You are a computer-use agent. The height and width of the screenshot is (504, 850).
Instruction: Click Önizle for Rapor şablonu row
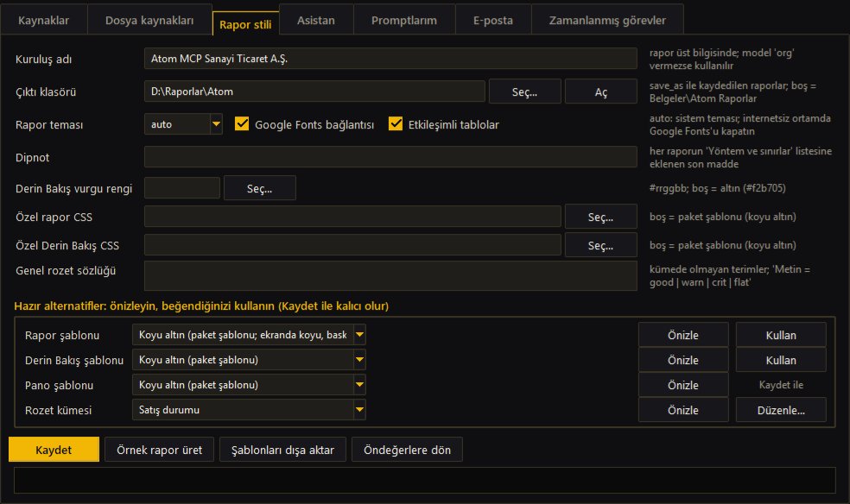683,335
